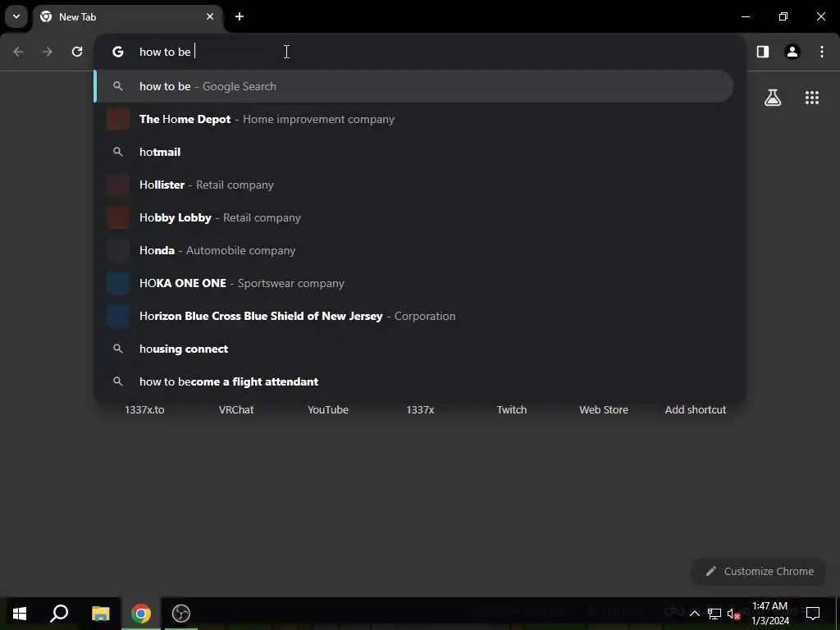Open Windows taskbar search
Image resolution: width=840 pixels, height=630 pixels.
coord(59,614)
